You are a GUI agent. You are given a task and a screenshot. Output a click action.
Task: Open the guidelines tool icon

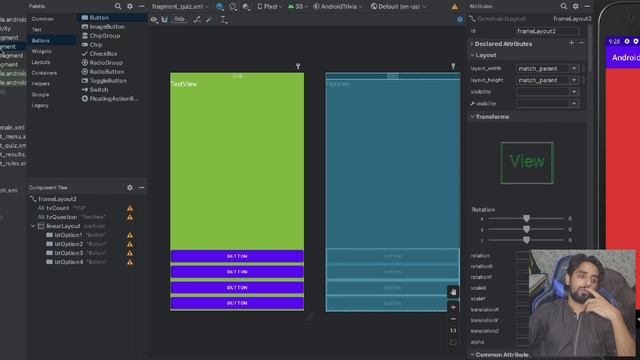point(224,20)
